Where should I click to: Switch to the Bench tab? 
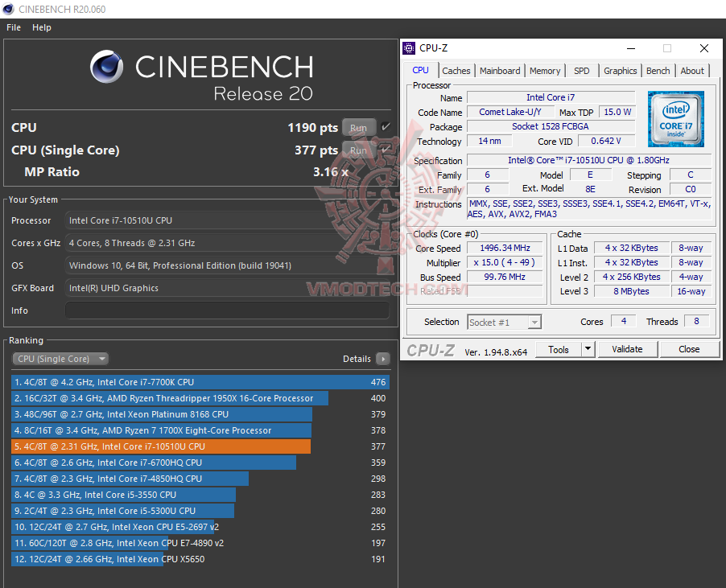(658, 71)
